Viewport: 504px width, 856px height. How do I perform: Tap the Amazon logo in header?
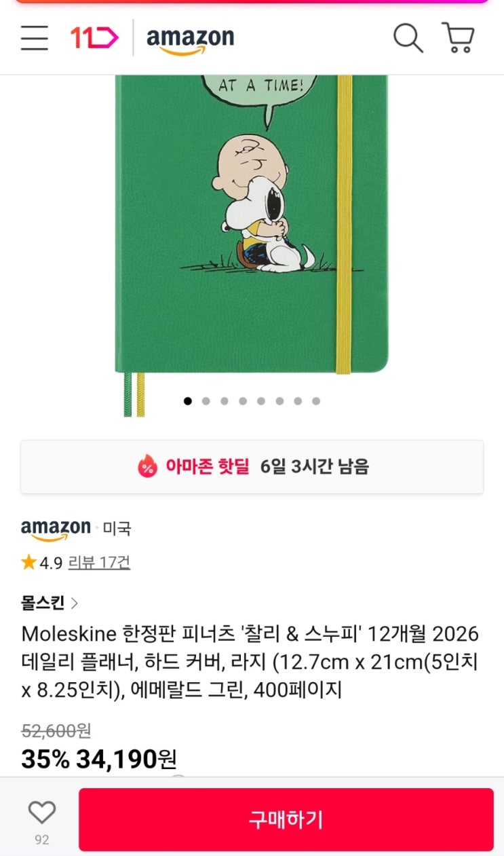[x=191, y=40]
